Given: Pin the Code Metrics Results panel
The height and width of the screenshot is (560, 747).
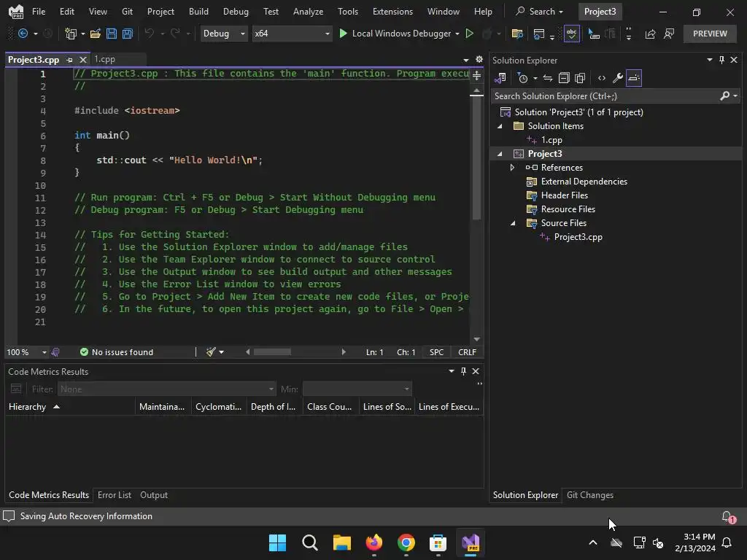Looking at the screenshot, I should (463, 371).
